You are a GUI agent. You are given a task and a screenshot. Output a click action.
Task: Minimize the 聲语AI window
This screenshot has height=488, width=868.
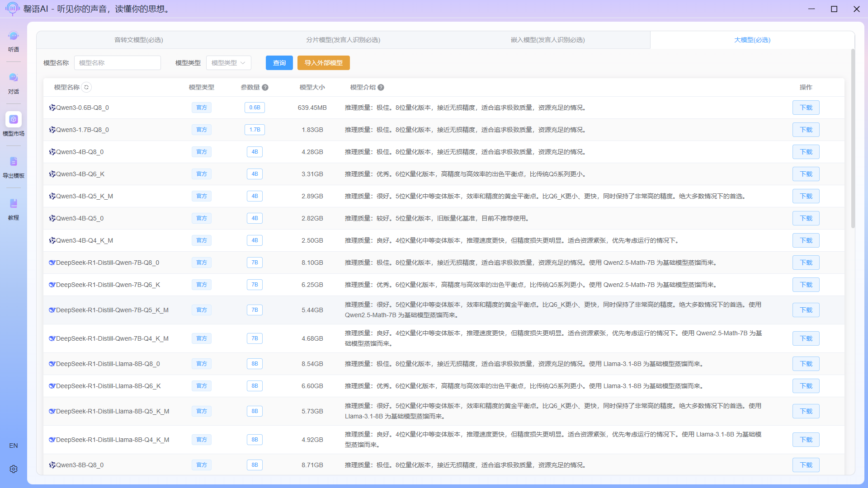811,9
